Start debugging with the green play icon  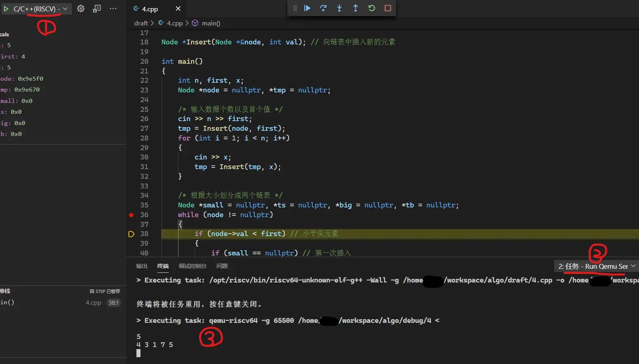[x=6, y=8]
